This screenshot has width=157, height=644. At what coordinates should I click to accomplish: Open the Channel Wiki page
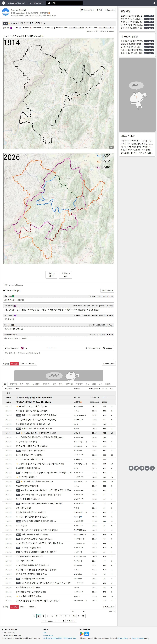87,10
